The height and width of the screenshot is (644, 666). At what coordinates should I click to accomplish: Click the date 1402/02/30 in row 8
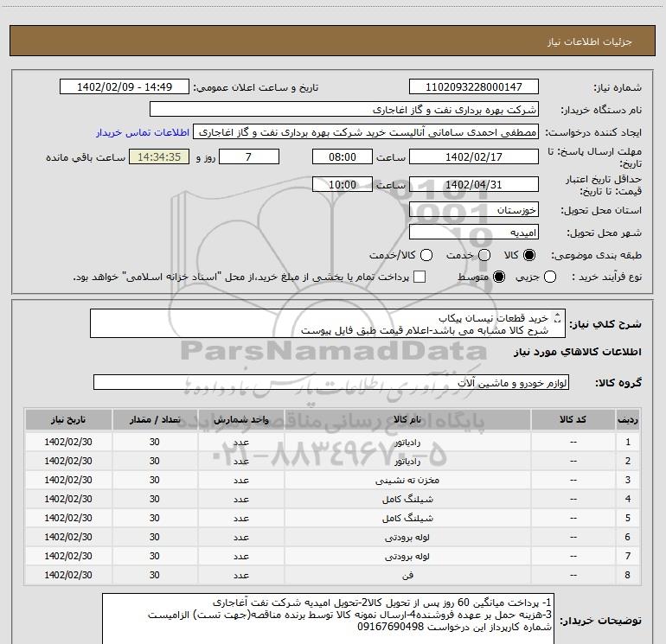pyautogui.click(x=68, y=575)
